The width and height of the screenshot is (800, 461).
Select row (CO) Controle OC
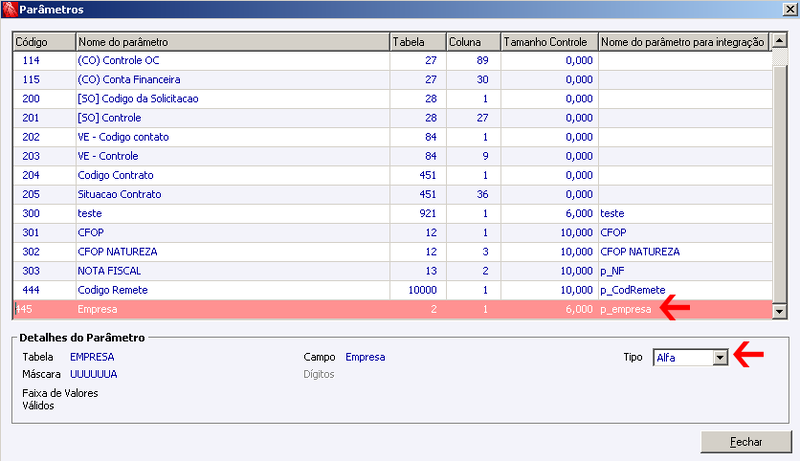392,60
